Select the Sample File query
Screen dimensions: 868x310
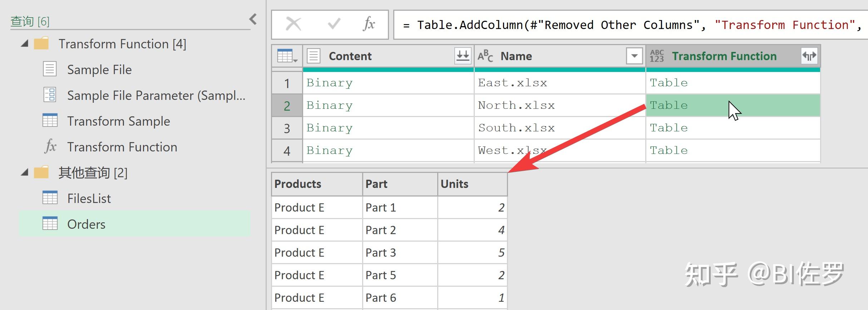99,70
